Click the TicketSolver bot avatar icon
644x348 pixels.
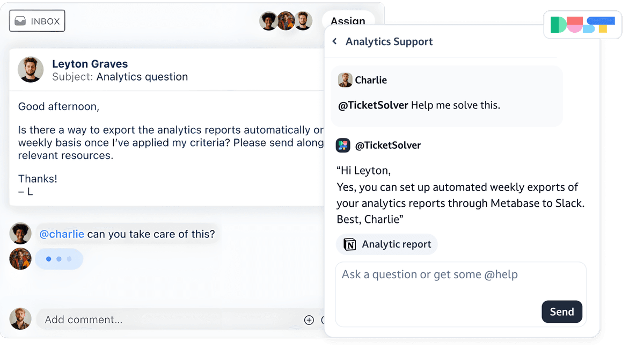[343, 145]
